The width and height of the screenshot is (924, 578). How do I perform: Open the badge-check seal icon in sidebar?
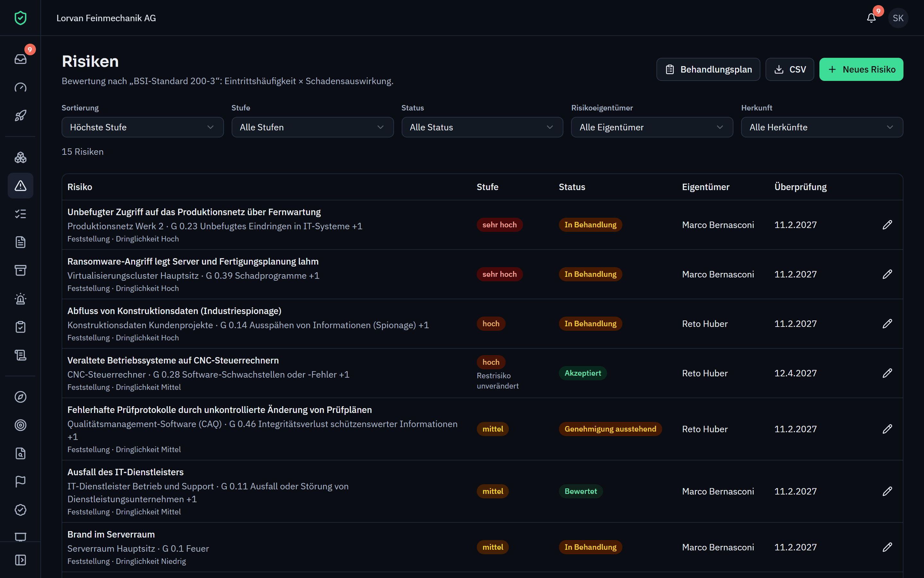(x=20, y=510)
